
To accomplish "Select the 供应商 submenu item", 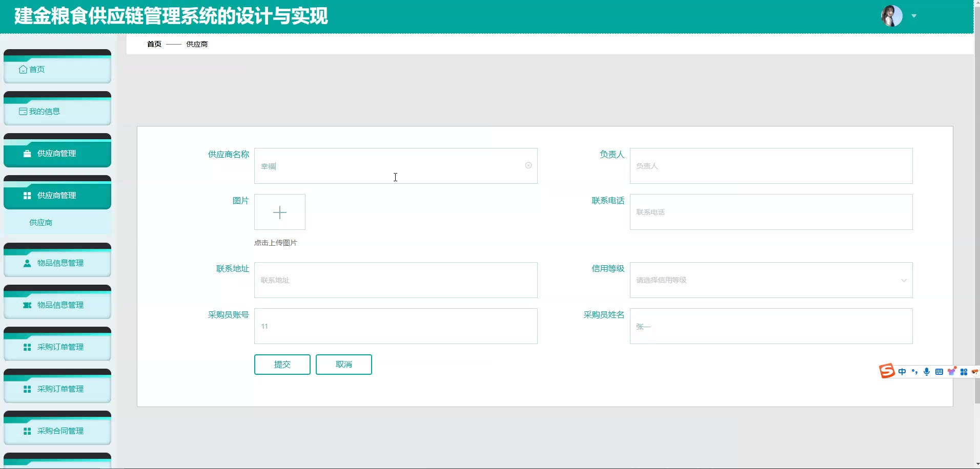I will (x=40, y=222).
